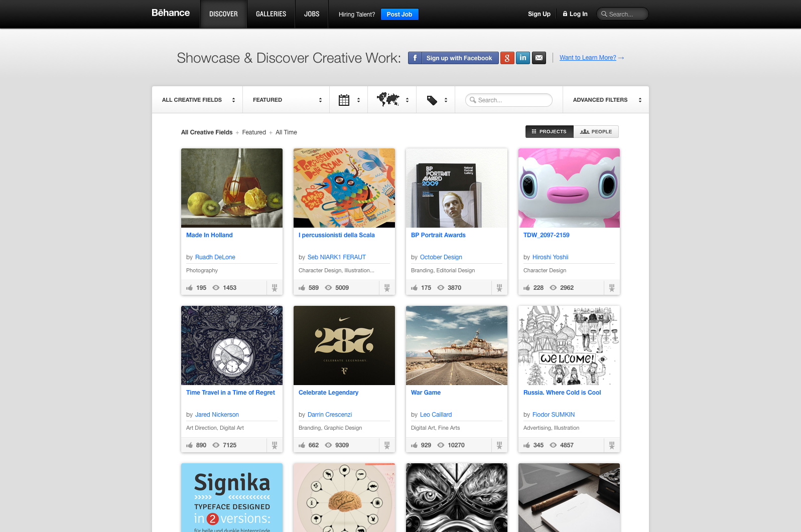Focus the filter bar Search field

[x=509, y=100]
